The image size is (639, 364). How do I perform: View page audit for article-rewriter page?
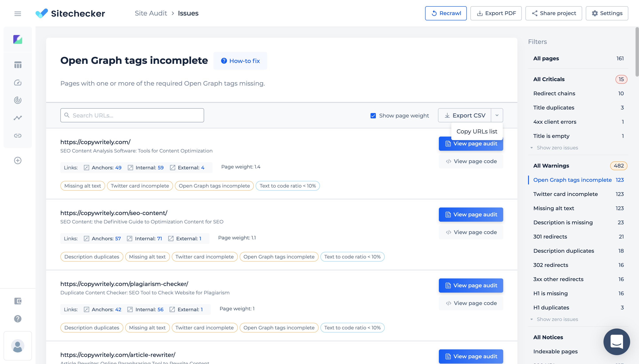[471, 356]
